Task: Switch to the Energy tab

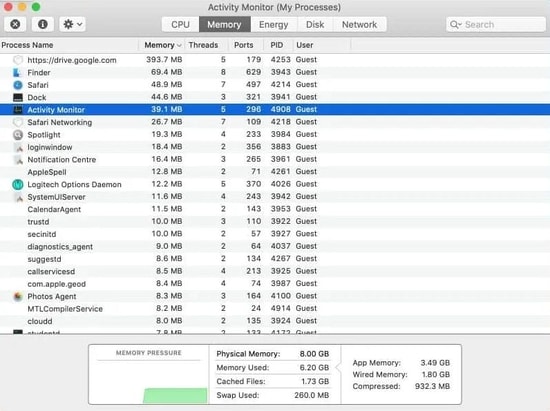Action: [x=273, y=25]
